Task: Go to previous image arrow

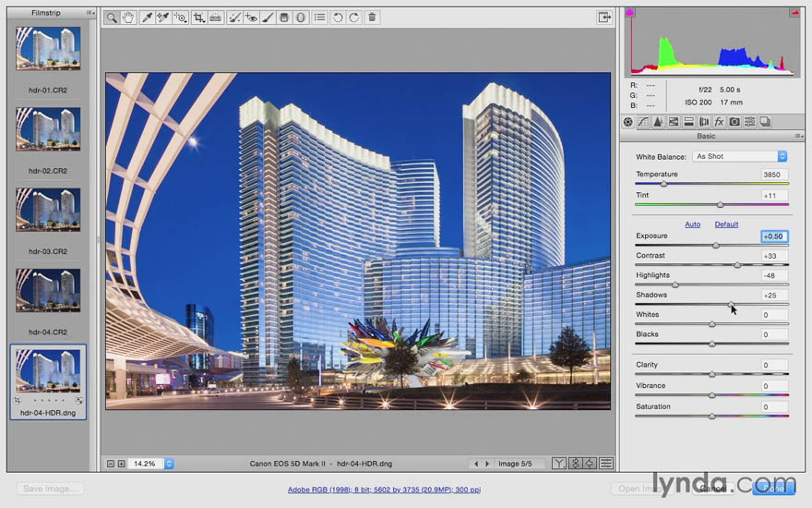Action: (x=476, y=464)
